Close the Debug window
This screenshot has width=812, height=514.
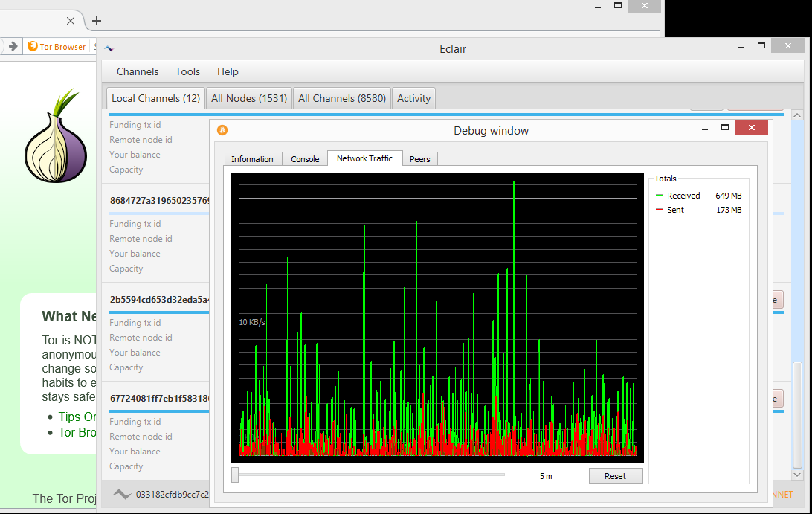tap(751, 127)
